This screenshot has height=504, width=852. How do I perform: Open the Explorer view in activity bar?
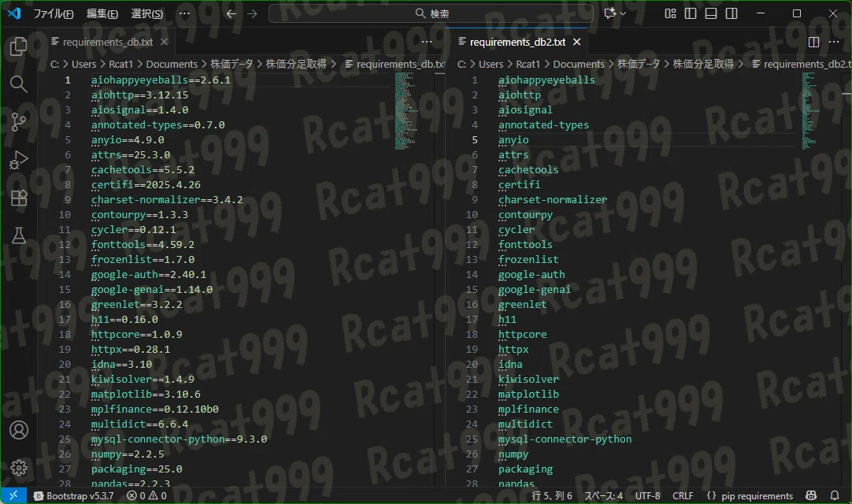[18, 46]
